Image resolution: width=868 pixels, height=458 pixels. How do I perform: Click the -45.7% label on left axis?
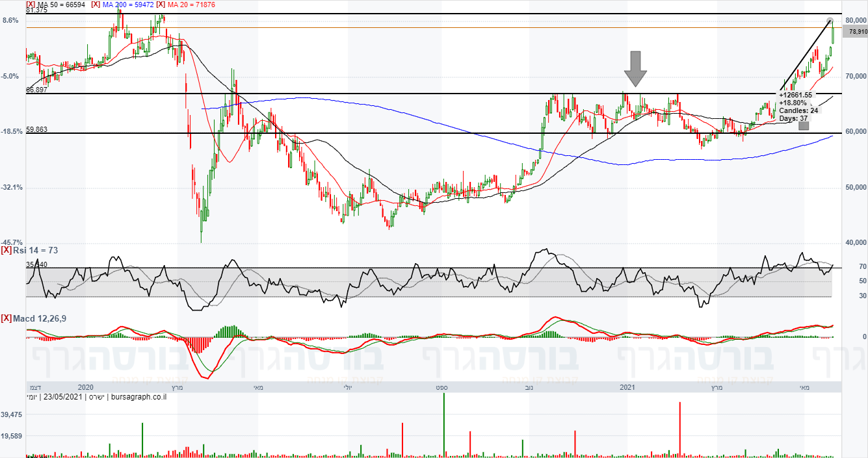[x=12, y=242]
